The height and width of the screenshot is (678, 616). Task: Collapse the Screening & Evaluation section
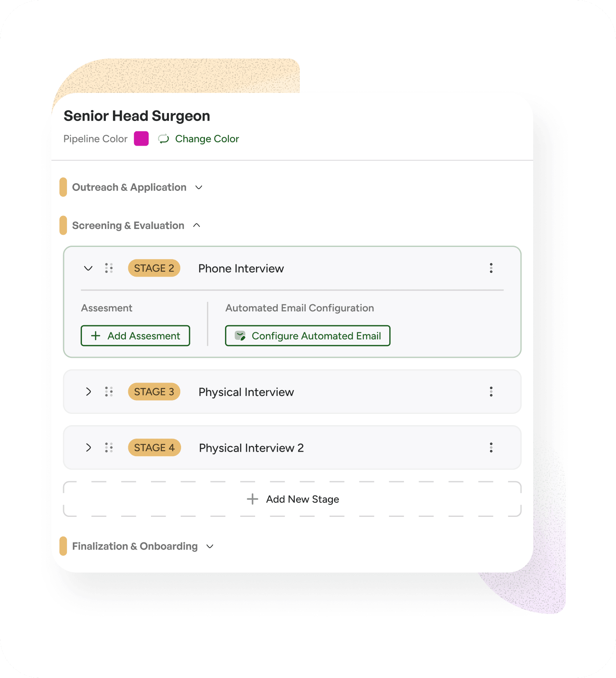[197, 226]
